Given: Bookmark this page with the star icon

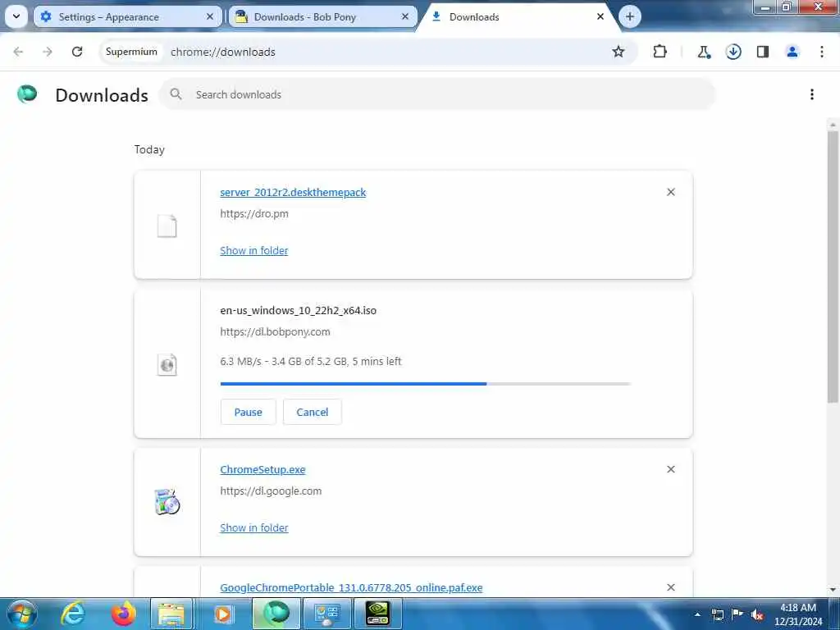Looking at the screenshot, I should (x=619, y=52).
